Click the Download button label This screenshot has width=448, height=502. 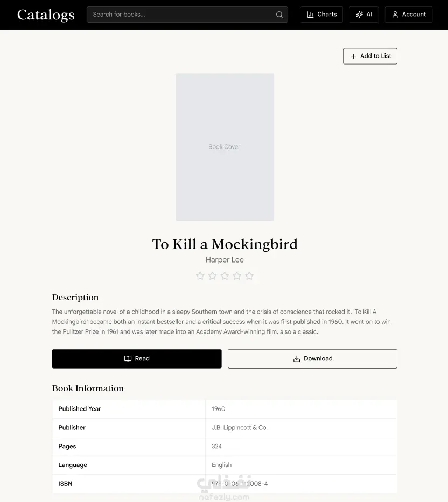coord(318,358)
